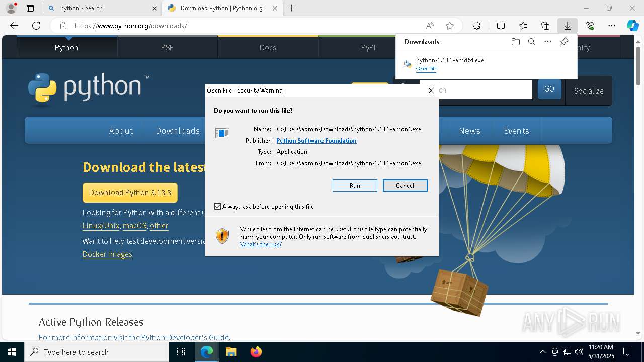Open the PSF top navigation tab

167,47
